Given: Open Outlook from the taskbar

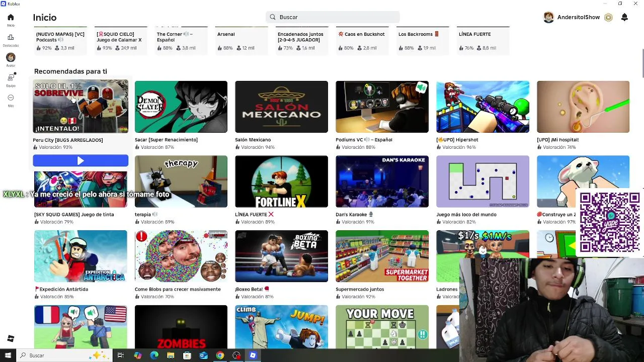Looking at the screenshot, I should point(203,355).
